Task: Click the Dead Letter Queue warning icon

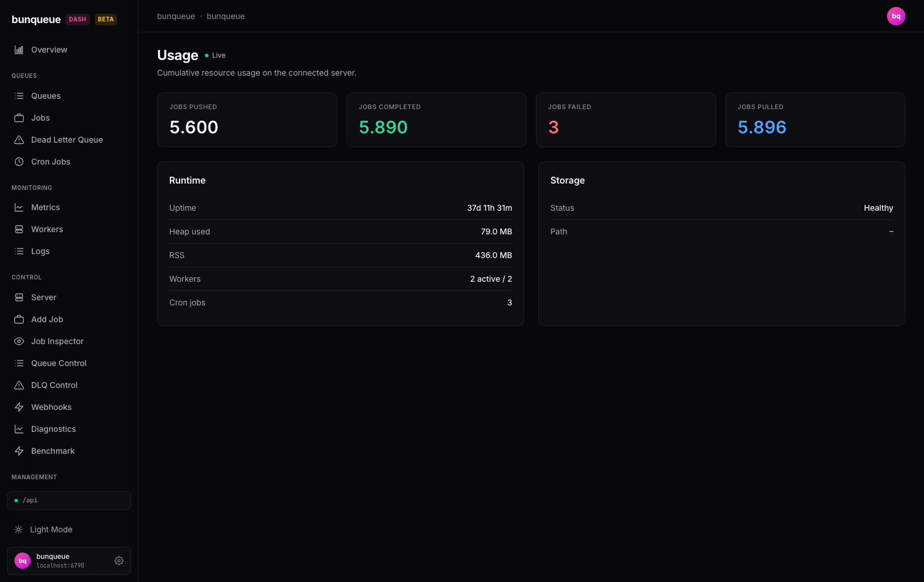Action: (19, 140)
